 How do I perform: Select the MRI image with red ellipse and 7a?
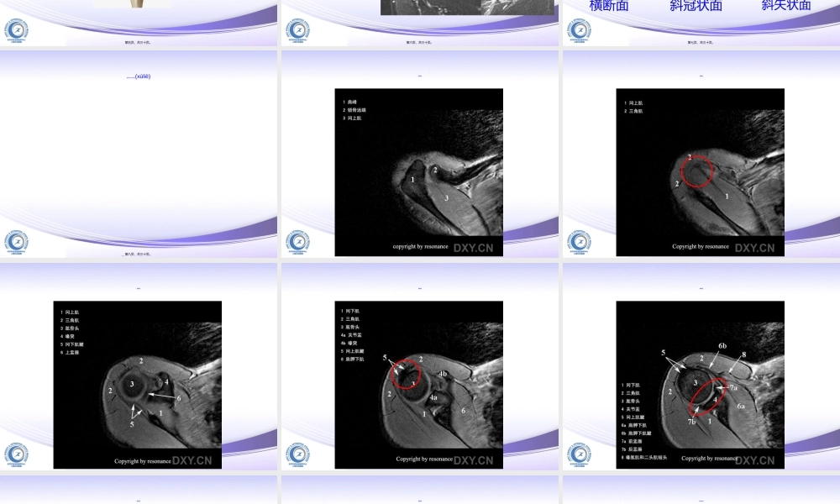click(700, 384)
